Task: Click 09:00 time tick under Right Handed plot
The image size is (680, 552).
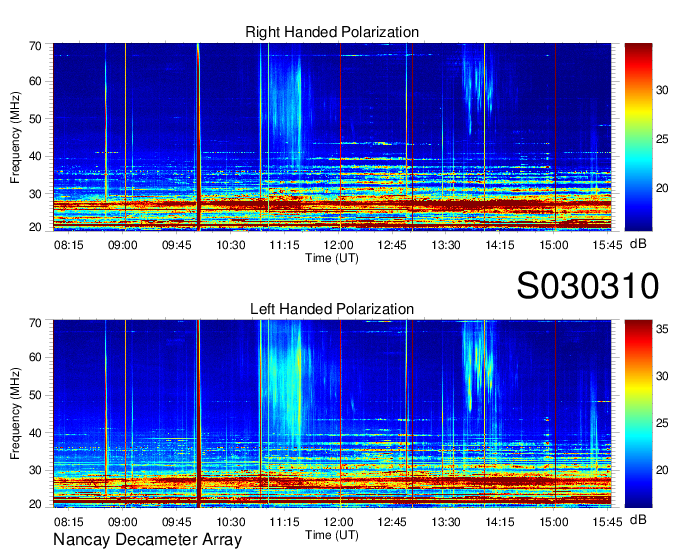Action: click(x=123, y=245)
